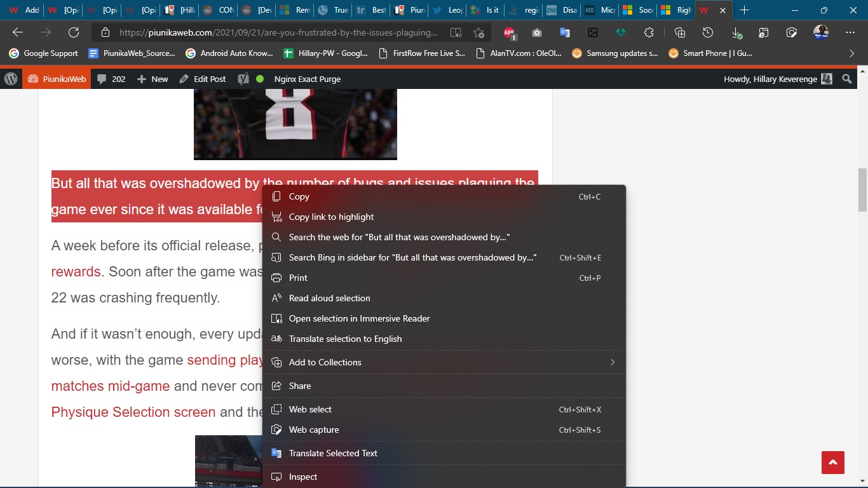The image size is (868, 488).
Task: Search the web for selected text
Action: pyautogui.click(x=444, y=238)
